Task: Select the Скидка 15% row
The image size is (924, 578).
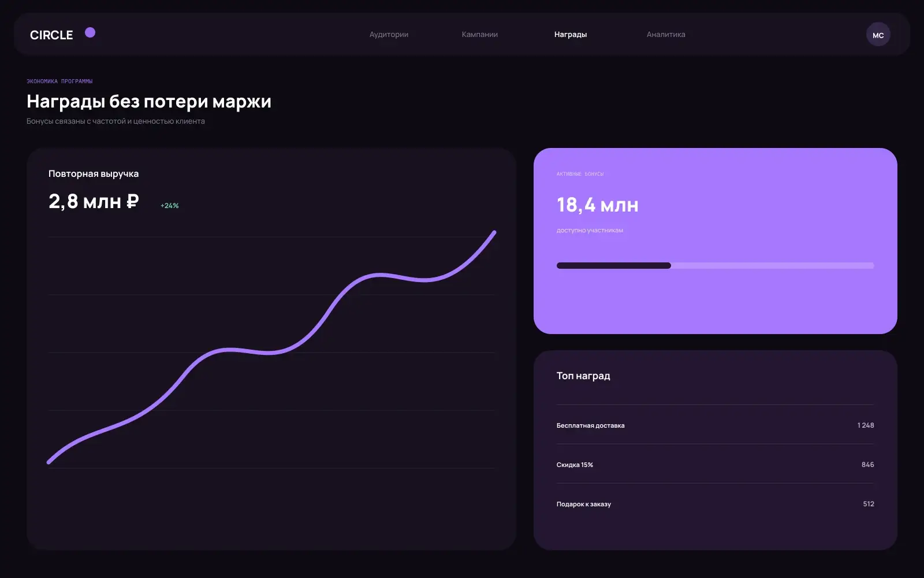Action: [715, 465]
